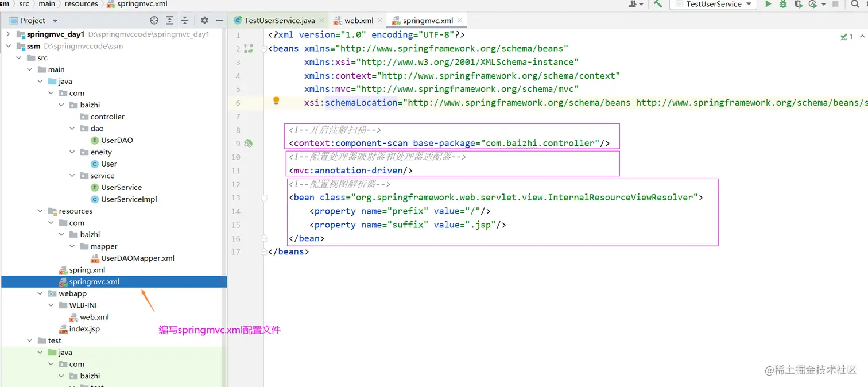Select the controller package in tree
Viewport: 868px width, 387px height.
(107, 117)
